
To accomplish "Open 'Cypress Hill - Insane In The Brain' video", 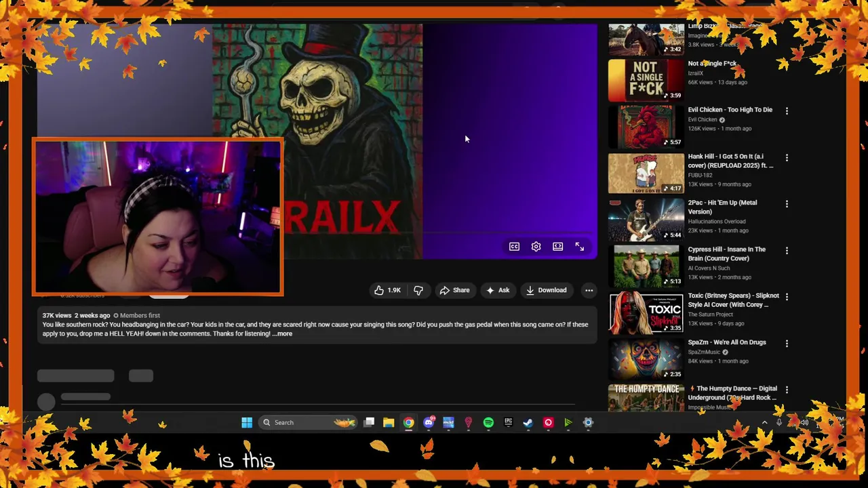I will [726, 253].
